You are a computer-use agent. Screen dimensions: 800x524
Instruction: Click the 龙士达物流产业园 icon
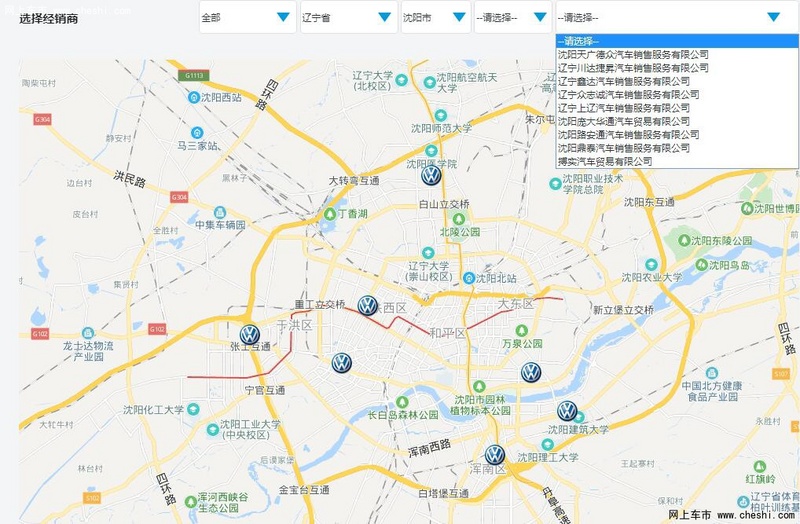tap(88, 333)
